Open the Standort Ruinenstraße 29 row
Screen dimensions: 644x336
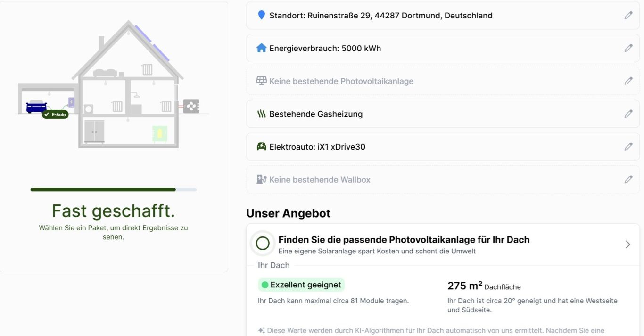[443, 15]
